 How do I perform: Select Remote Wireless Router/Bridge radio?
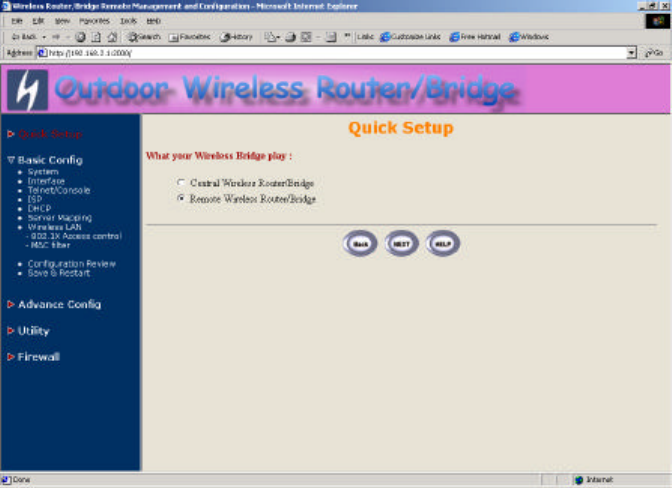[x=181, y=198]
